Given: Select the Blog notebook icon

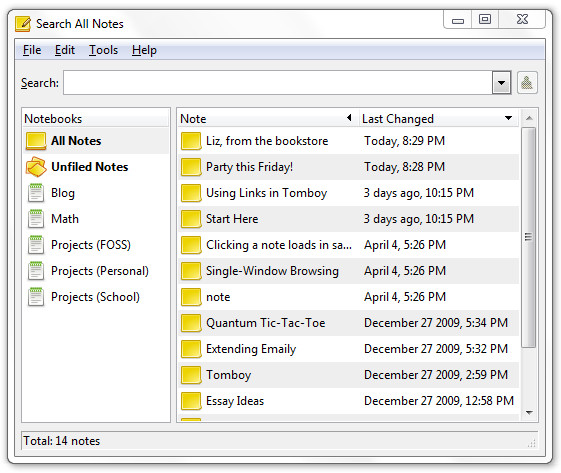Looking at the screenshot, I should point(36,193).
